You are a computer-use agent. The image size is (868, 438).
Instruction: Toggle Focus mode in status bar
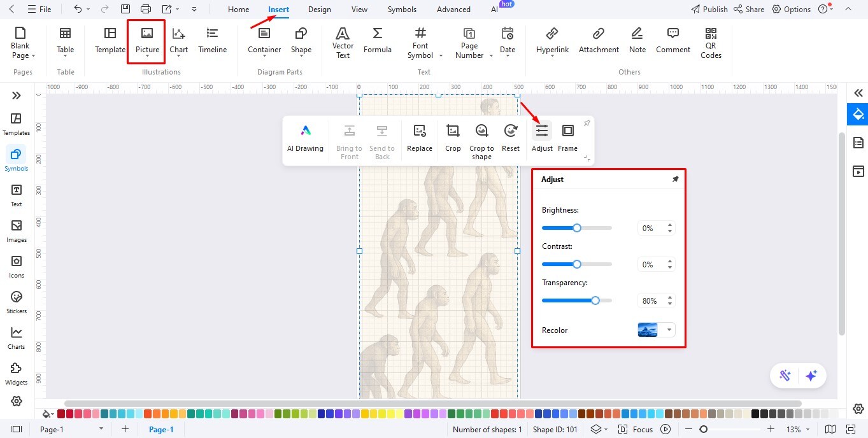coord(636,429)
